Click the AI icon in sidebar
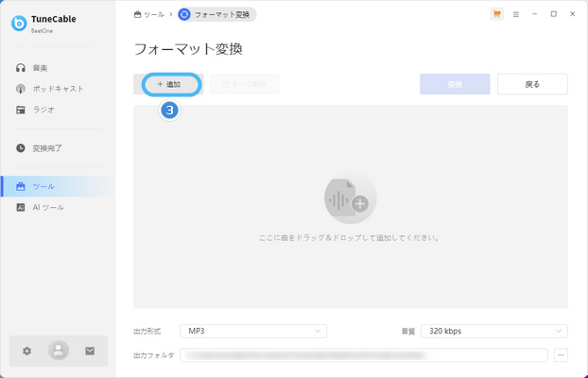 pyautogui.click(x=21, y=207)
